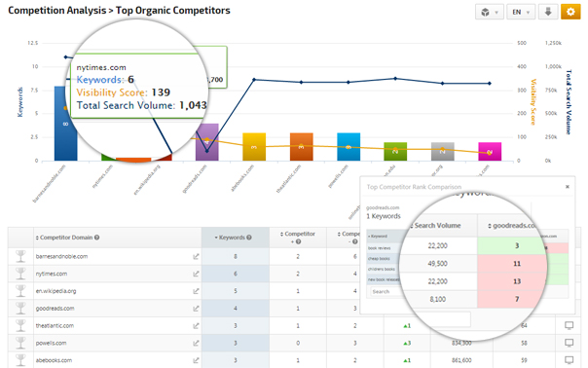This screenshot has height=368, width=588.
Task: Open external link icon for nytimes.com
Action: pos(196,274)
